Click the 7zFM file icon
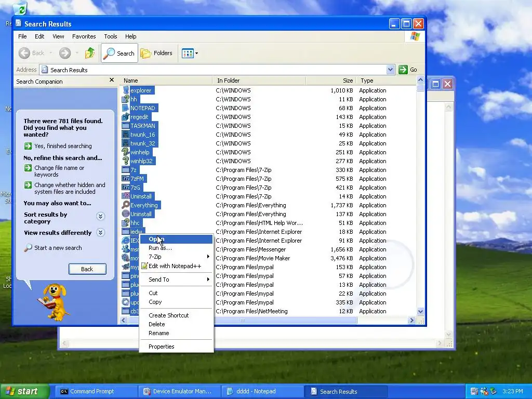The height and width of the screenshot is (399, 532). tap(126, 179)
